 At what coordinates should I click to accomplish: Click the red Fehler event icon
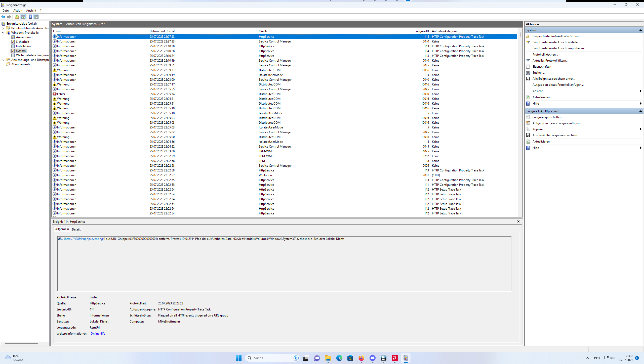click(x=55, y=94)
